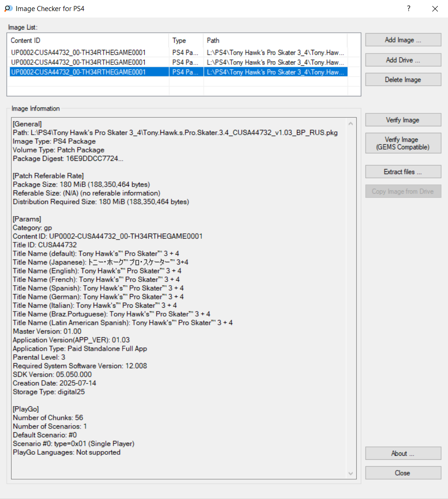448x499 pixels.
Task: Click the Path line ending in BP_RUS.pkg
Action: click(175, 133)
